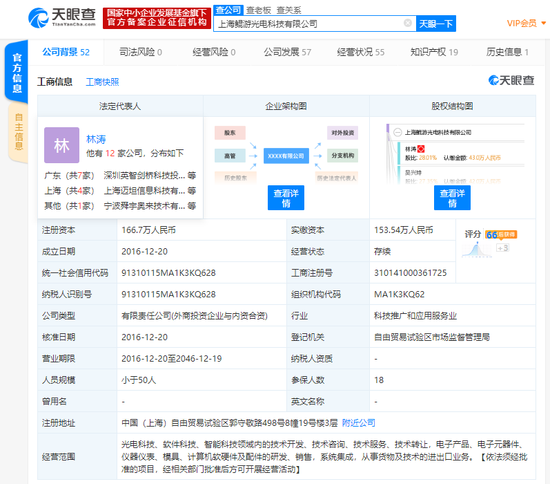Select industry value 科技推广和应用服务业
Screen dimensions: 550x484
[x=415, y=316]
